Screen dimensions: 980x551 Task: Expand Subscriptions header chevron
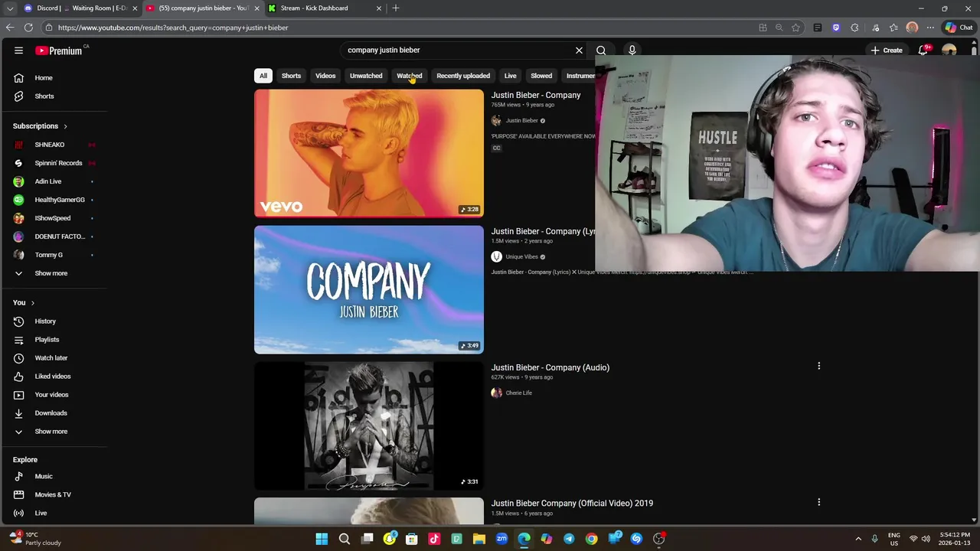(65, 126)
